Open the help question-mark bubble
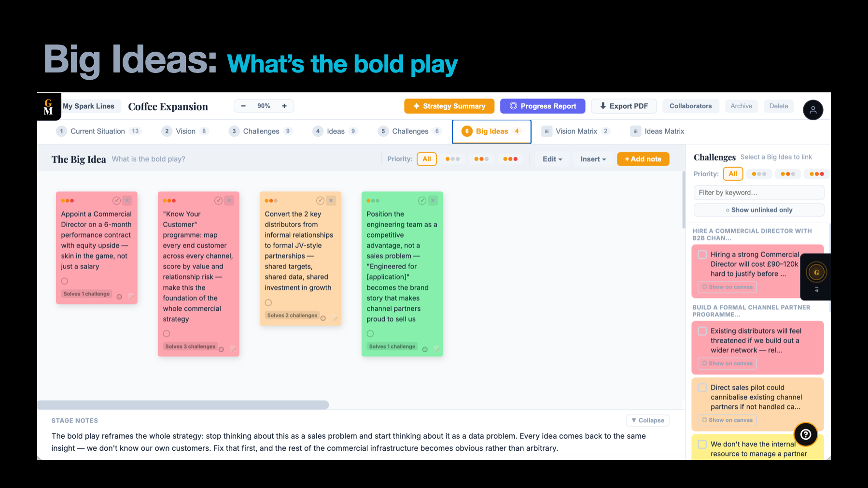The width and height of the screenshot is (868, 488). click(806, 434)
